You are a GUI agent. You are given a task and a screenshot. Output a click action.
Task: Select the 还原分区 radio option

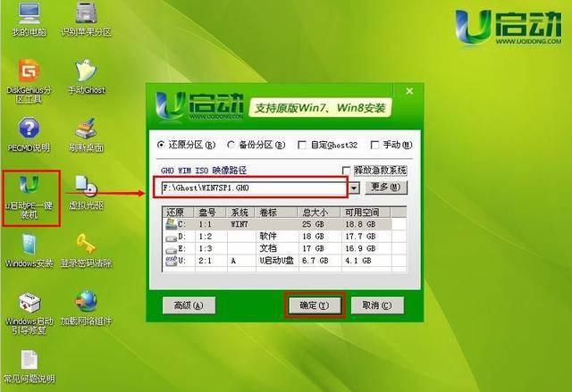pos(161,145)
